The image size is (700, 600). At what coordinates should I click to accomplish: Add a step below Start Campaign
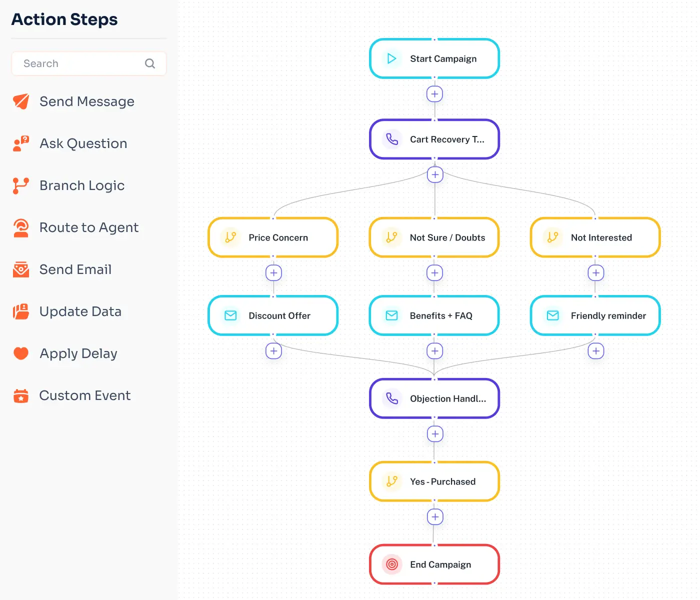(x=434, y=93)
